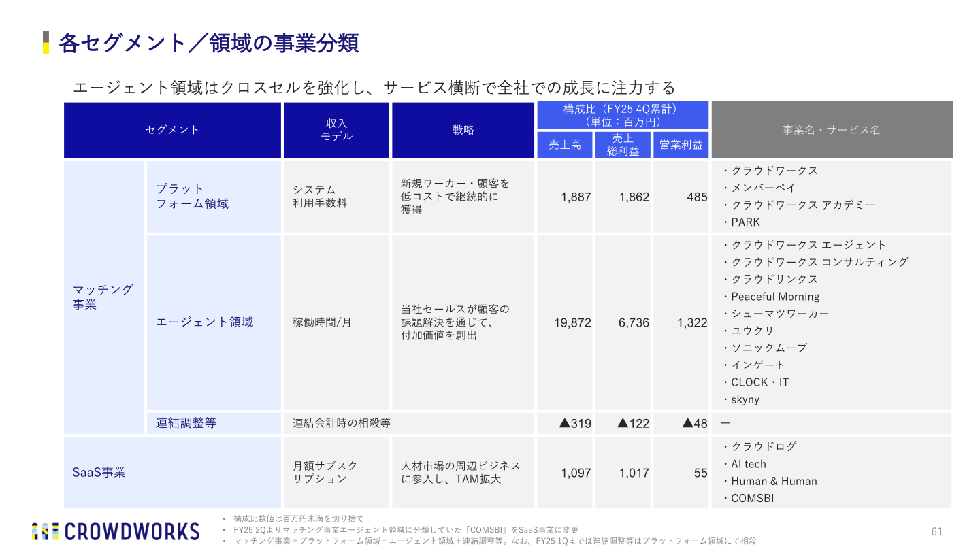Click the strategy text 当社セールスが顧客の課題解決
The width and height of the screenshot is (980, 551).
click(455, 322)
